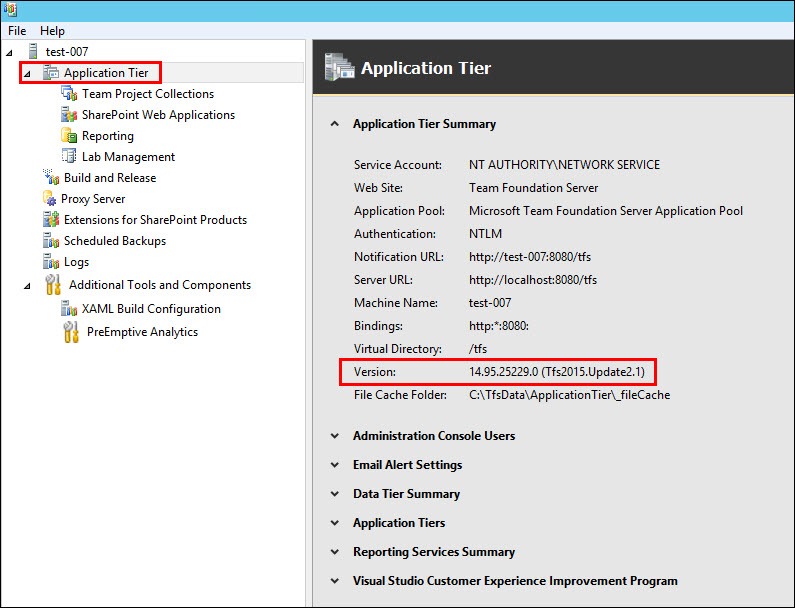Click the NT AUTHORITY\NETWORK SERVICE value
The width and height of the screenshot is (795, 608).
point(564,164)
